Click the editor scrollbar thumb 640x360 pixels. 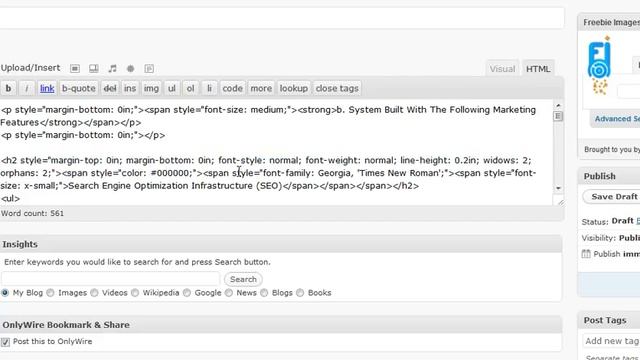point(558,116)
